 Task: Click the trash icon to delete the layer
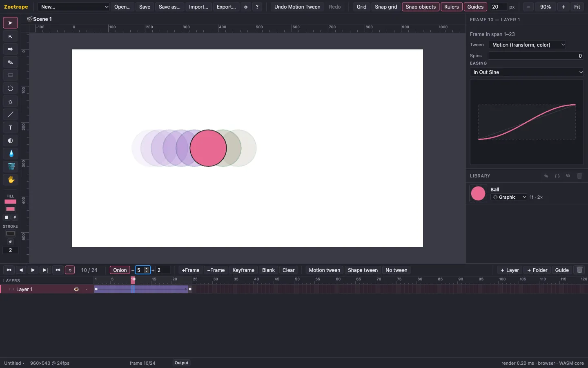pyautogui.click(x=579, y=270)
